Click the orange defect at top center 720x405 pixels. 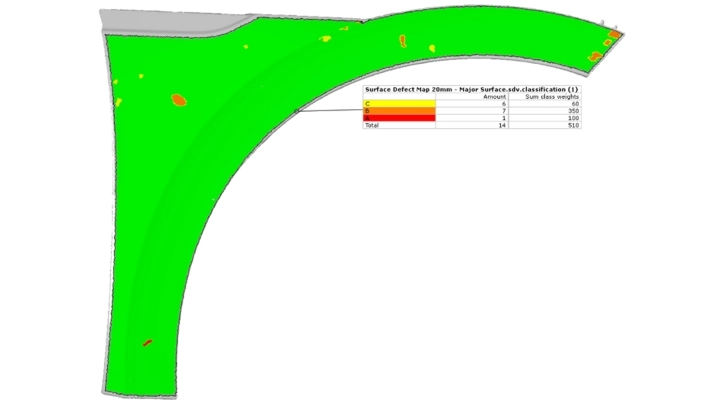[403, 41]
